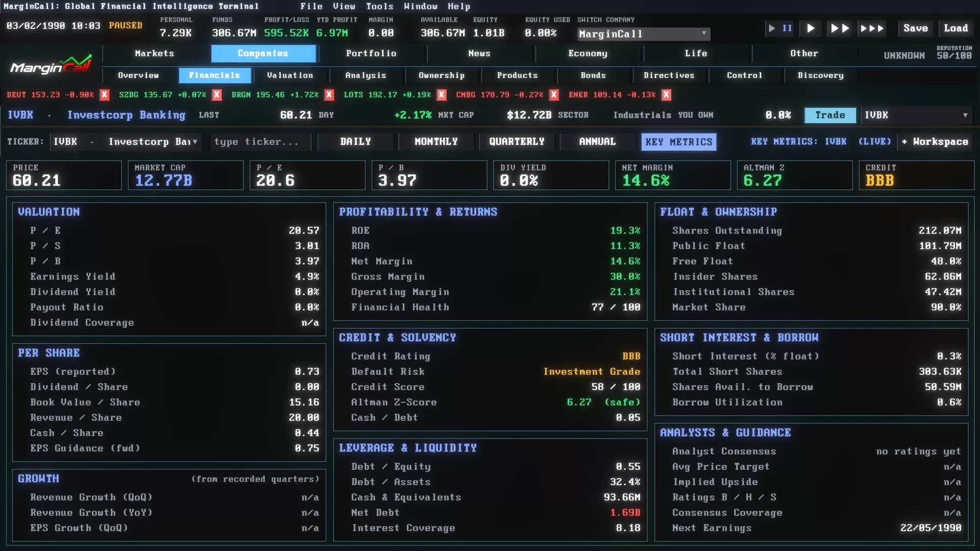Remove DEUT from the watchlist ticker
This screenshot has height=551, width=980.
104,95
